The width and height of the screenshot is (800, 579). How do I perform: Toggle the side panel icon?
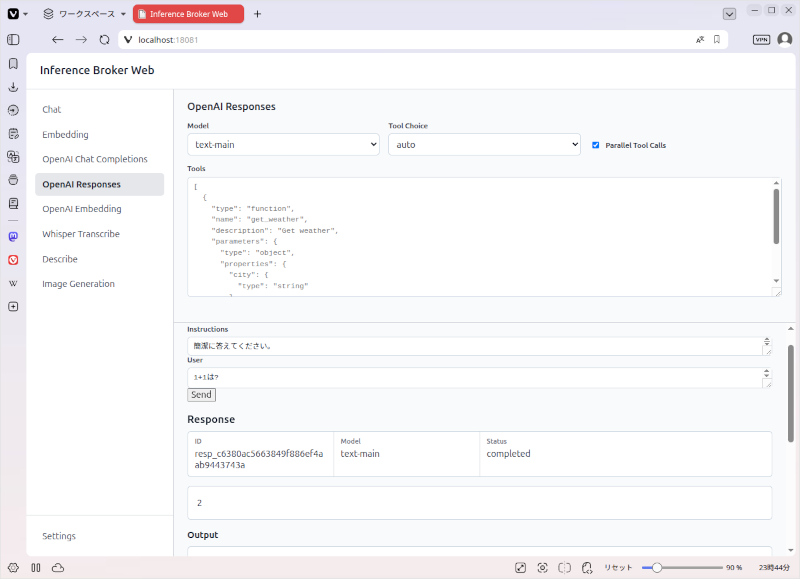[x=13, y=40]
